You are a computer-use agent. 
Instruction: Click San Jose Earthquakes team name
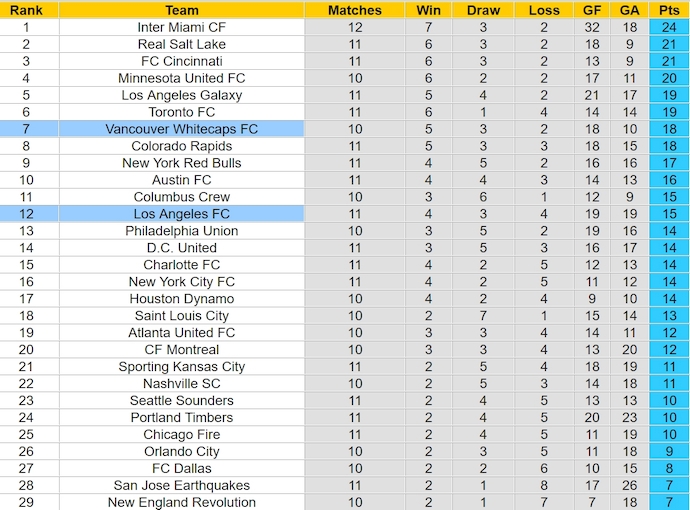point(181,485)
